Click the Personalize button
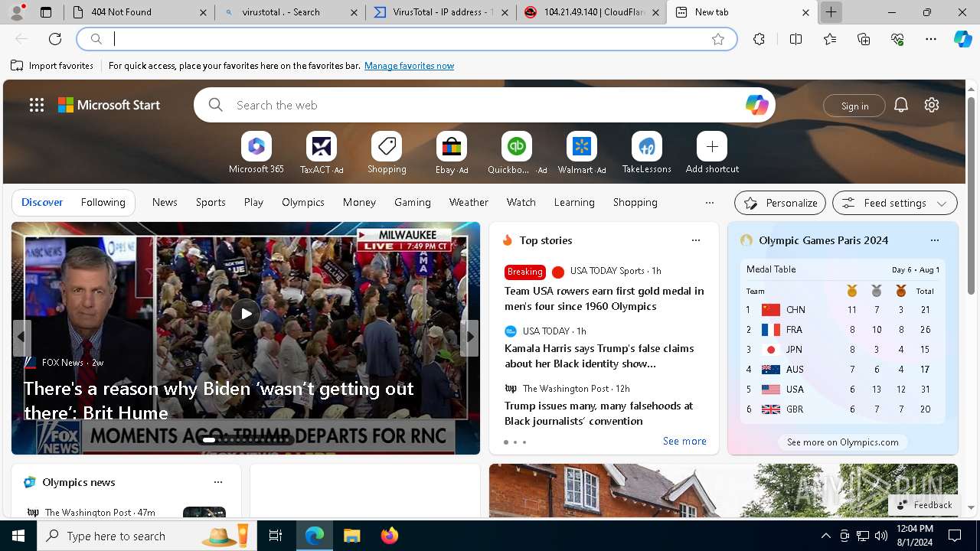 [780, 203]
